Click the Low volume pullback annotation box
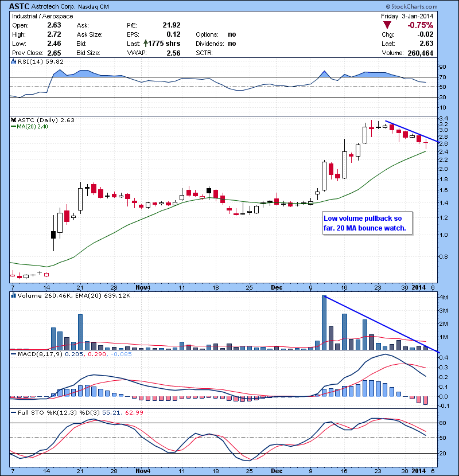The width and height of the screenshot is (459, 476). [367, 223]
